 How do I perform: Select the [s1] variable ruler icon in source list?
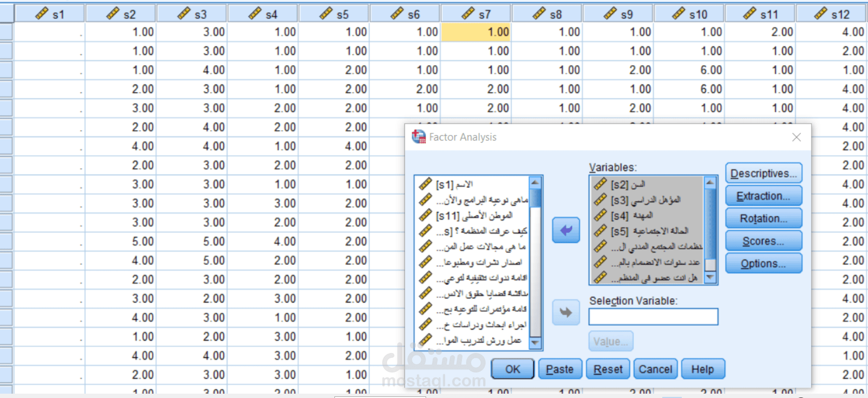tap(426, 184)
